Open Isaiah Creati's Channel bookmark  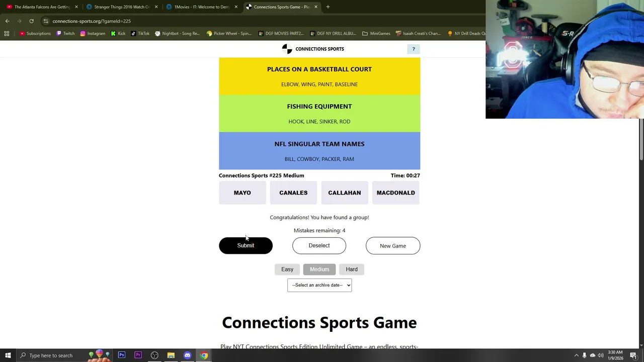click(x=418, y=34)
